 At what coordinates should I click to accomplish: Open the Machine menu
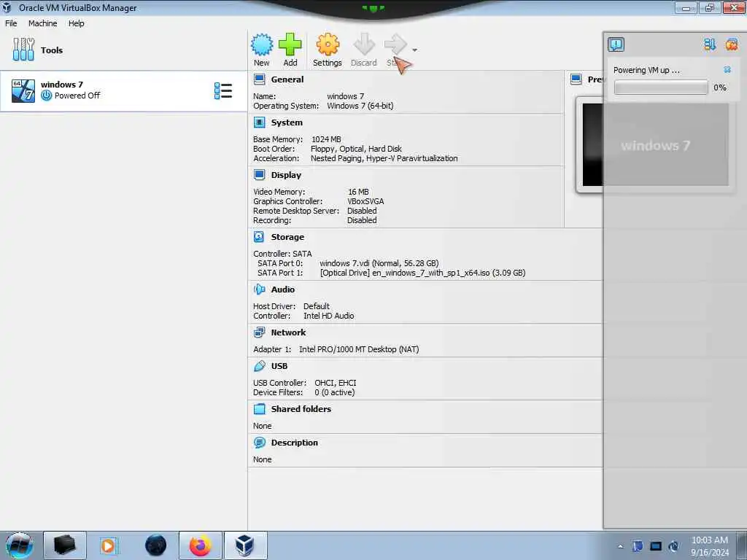point(42,23)
